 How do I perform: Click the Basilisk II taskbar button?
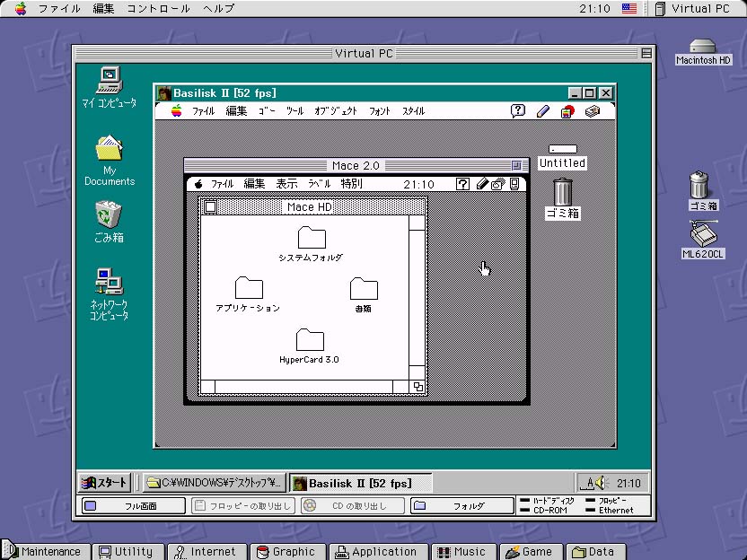pyautogui.click(x=360, y=483)
